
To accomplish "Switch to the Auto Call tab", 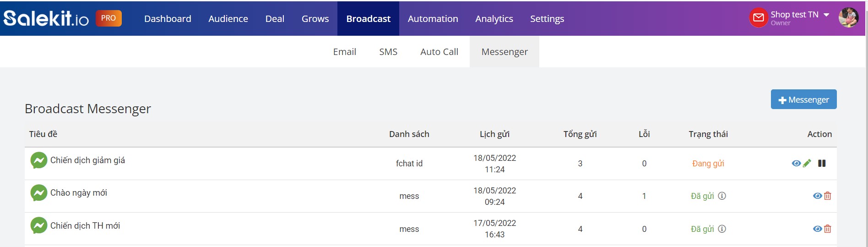I will pos(439,52).
